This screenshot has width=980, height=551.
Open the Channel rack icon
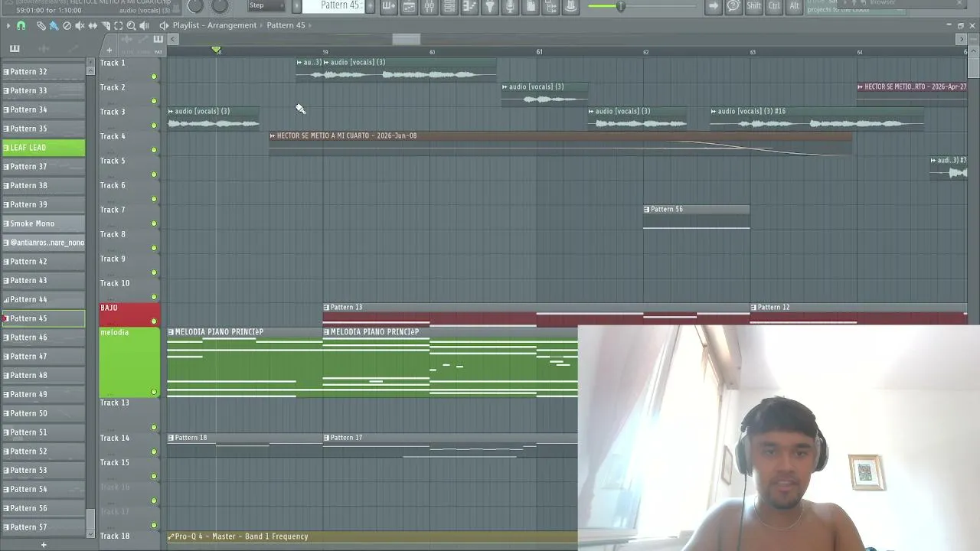pos(449,7)
